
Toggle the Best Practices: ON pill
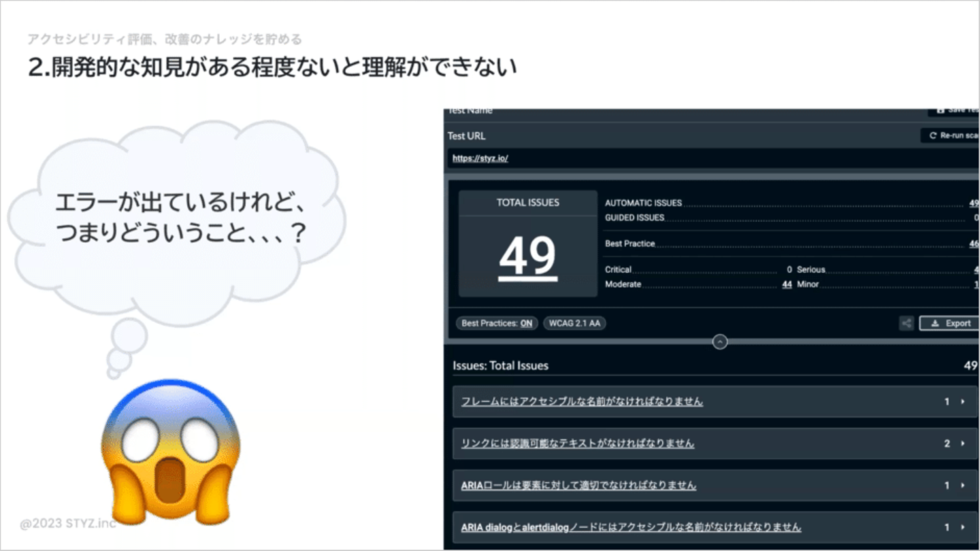[x=497, y=323]
